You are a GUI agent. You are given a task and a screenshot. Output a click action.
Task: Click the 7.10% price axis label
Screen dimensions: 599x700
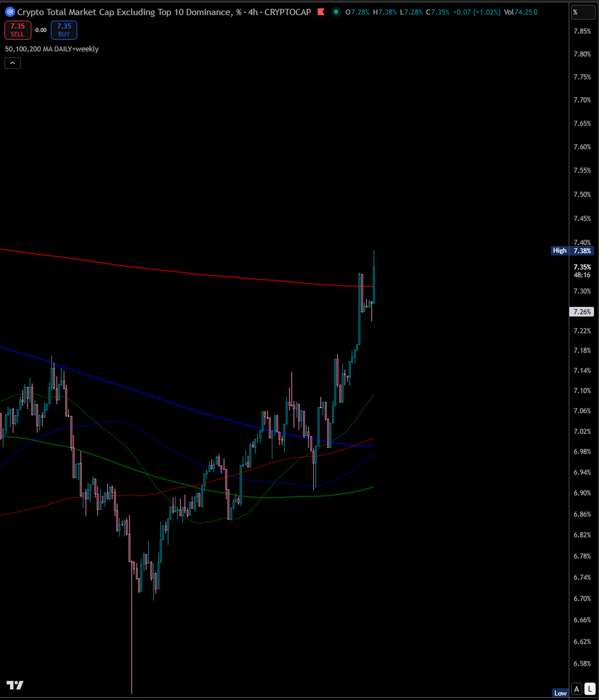(582, 391)
